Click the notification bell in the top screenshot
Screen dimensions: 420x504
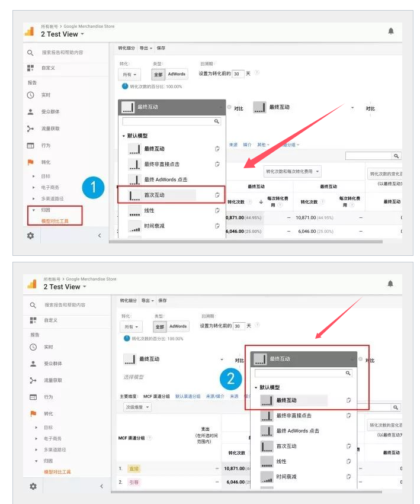[x=391, y=31]
